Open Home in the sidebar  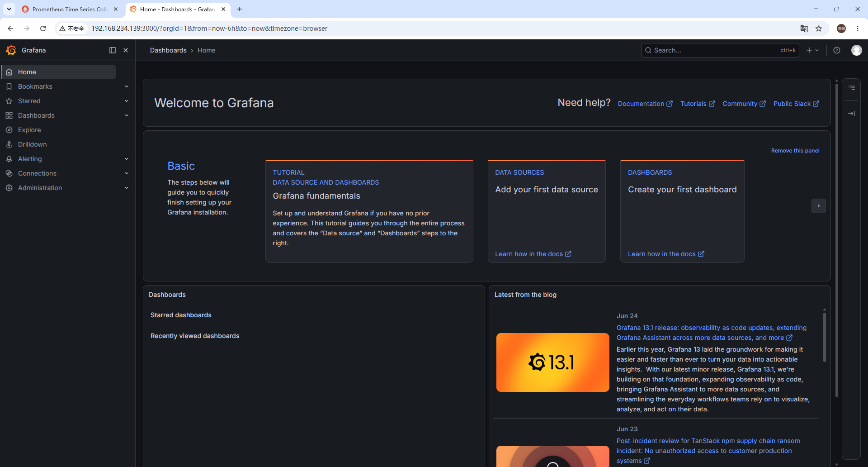point(59,72)
